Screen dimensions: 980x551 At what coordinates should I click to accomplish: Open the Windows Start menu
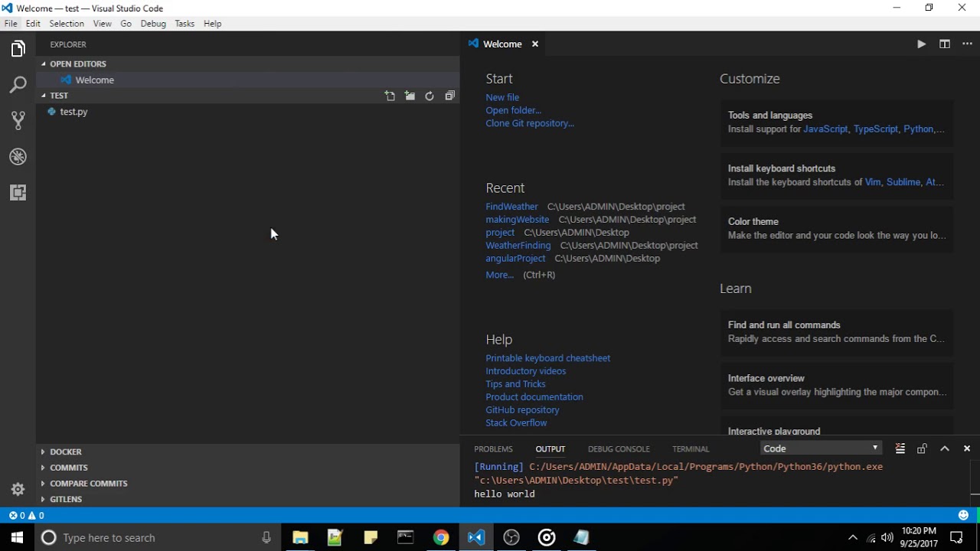[17, 537]
